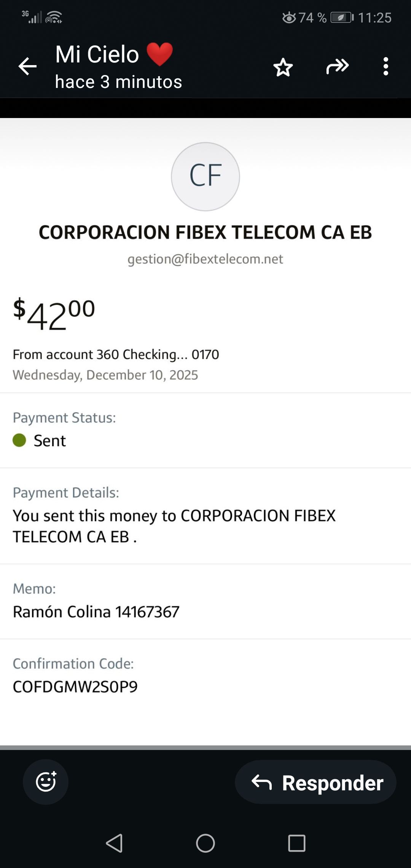411x868 pixels.
Task: Tap the Responder reply button
Action: coord(316,782)
